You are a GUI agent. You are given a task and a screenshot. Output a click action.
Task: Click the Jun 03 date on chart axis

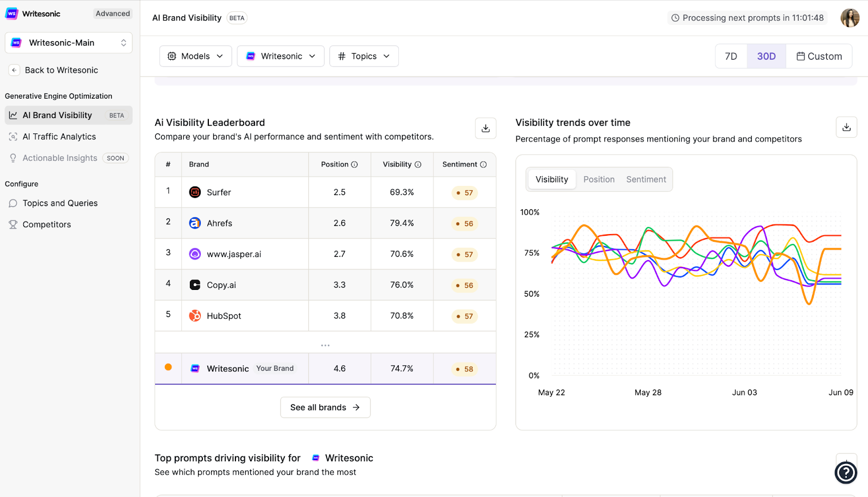(x=744, y=393)
